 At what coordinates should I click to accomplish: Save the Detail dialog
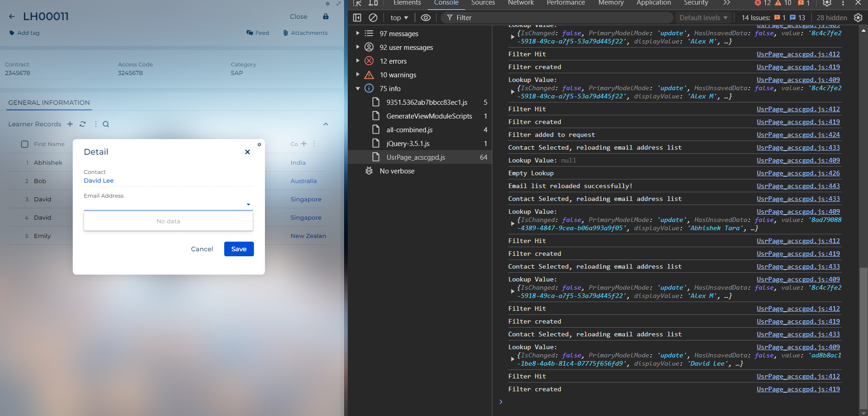[x=239, y=249]
